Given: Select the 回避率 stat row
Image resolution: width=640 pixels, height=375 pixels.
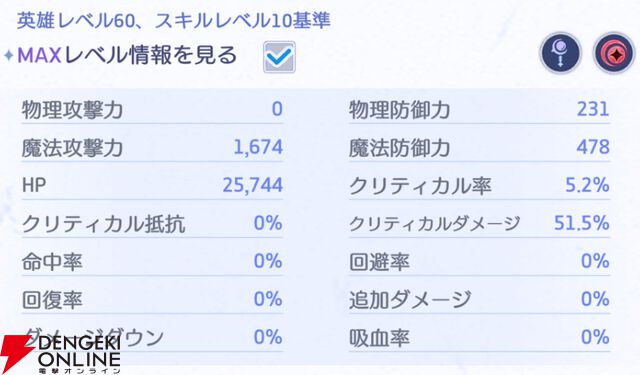Looking at the screenshot, I should click(479, 262).
